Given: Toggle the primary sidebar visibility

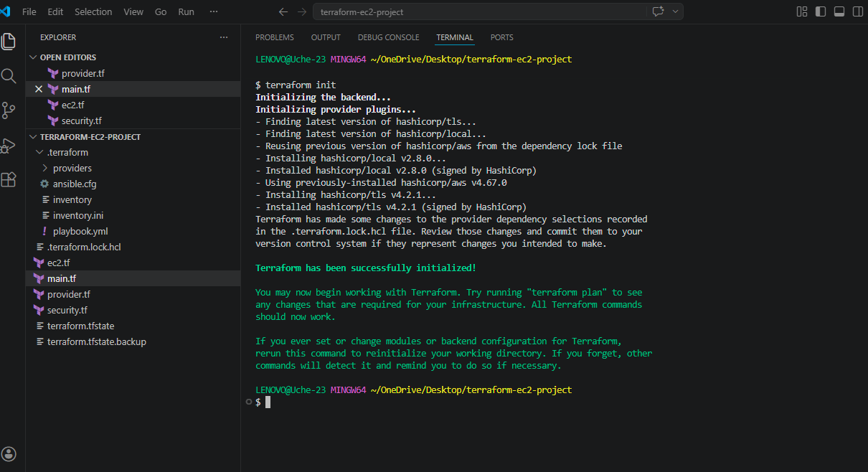Looking at the screenshot, I should click(820, 11).
